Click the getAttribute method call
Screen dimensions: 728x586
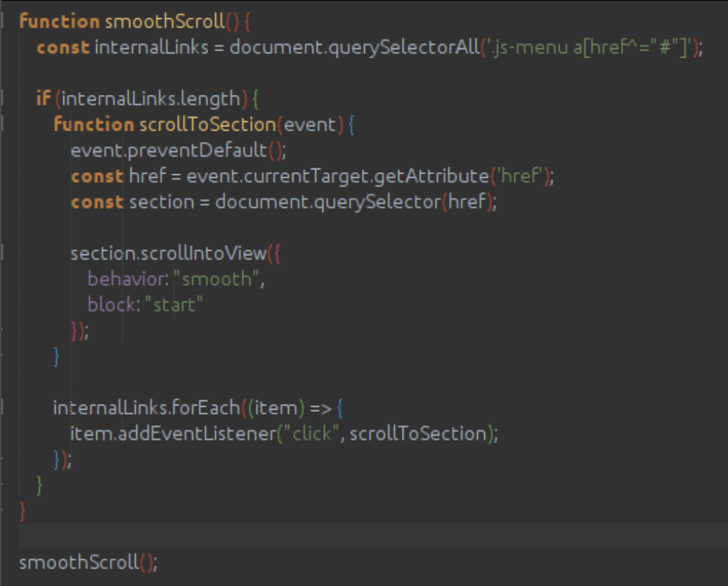[437, 176]
